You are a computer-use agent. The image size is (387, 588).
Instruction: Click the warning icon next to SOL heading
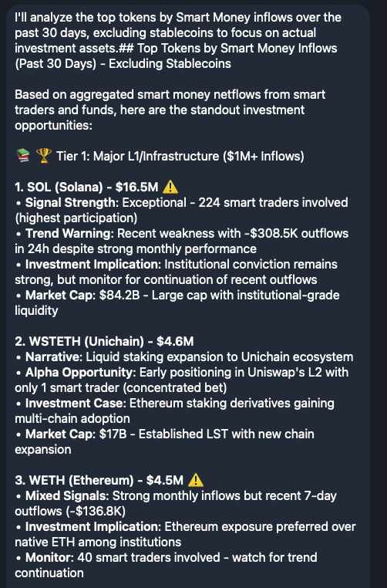[171, 187]
